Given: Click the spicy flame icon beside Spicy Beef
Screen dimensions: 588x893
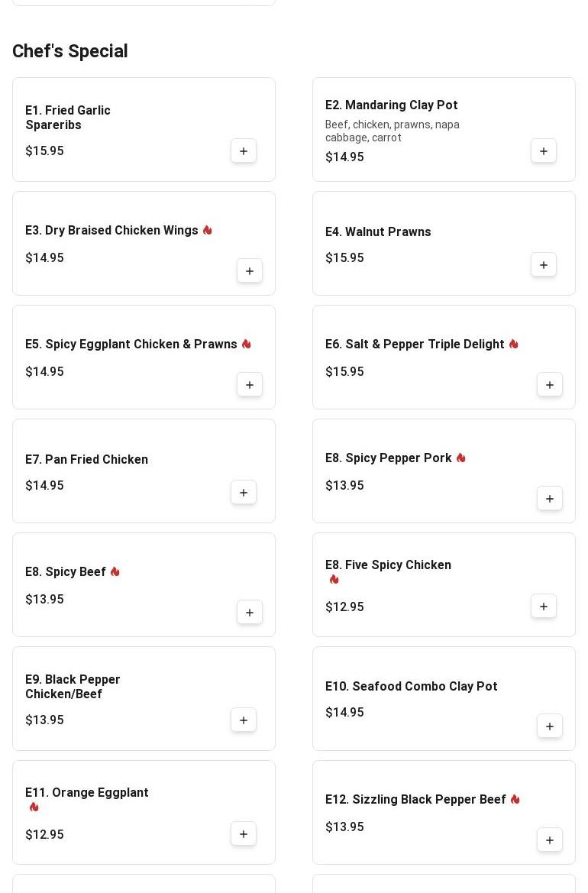Looking at the screenshot, I should (115, 572).
